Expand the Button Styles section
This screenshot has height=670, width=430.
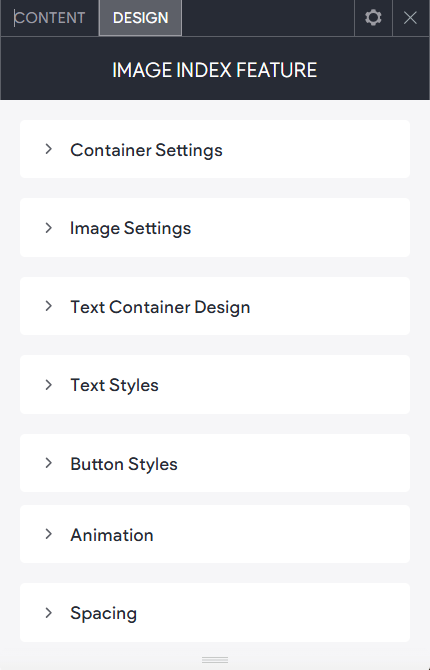[215, 463]
